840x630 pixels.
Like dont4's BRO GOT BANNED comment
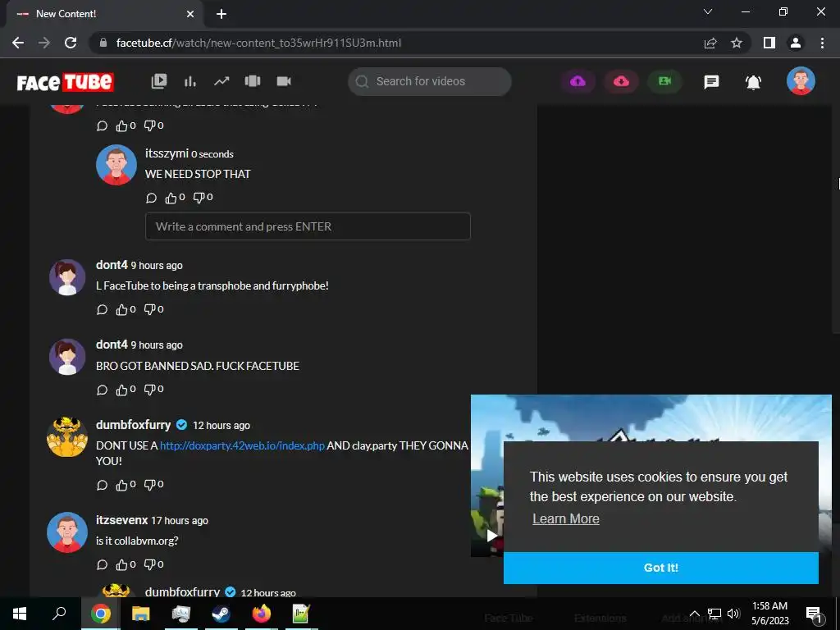[x=121, y=390]
